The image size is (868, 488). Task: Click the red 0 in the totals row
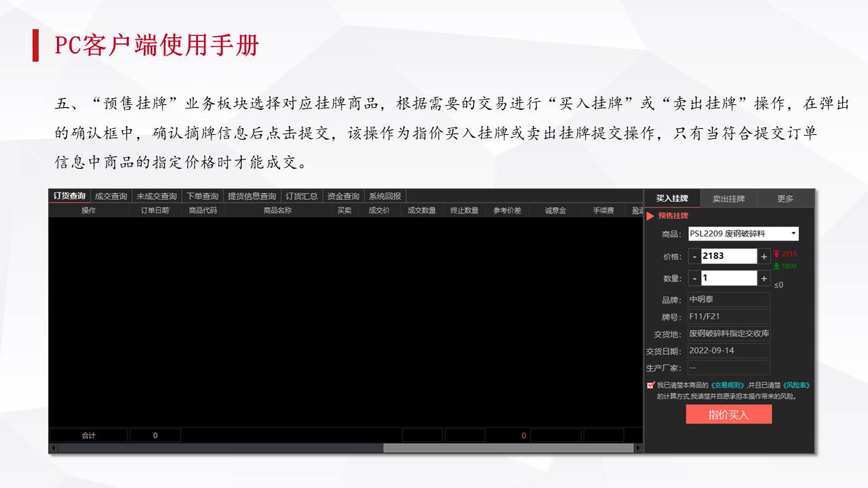(524, 436)
